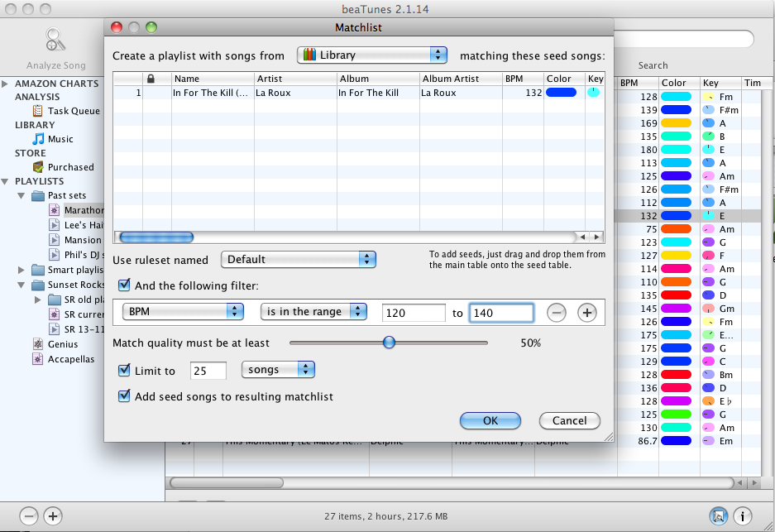
Task: Remove the BPM filter with minus button
Action: click(557, 313)
